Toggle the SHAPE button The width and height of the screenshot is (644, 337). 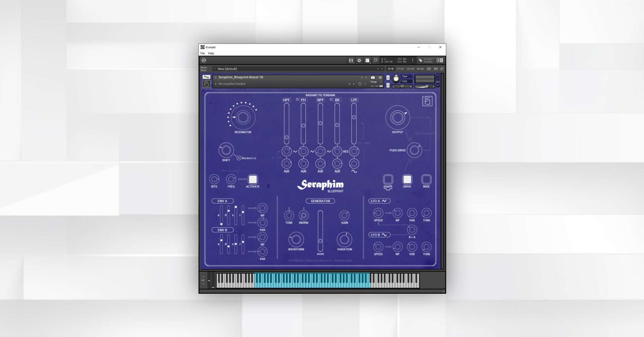coord(388,179)
